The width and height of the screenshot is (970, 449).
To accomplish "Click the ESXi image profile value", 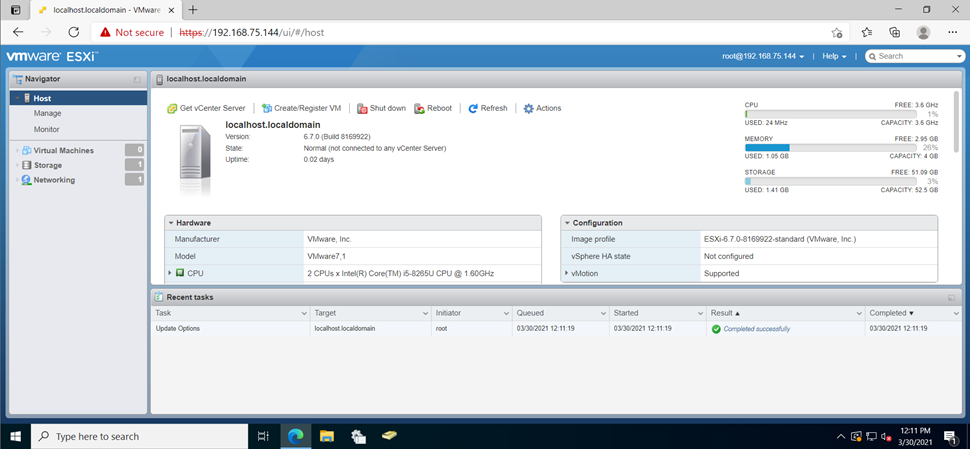I will [x=779, y=239].
